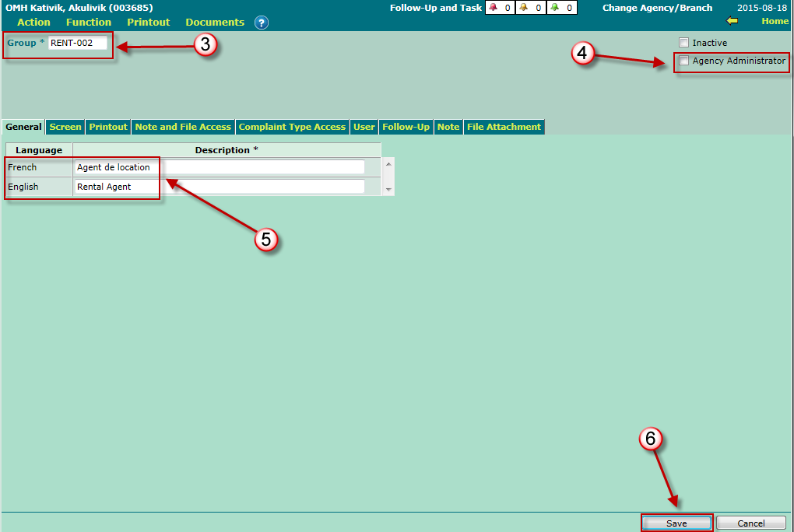The image size is (794, 532).
Task: Open the Function menu
Action: (89, 23)
